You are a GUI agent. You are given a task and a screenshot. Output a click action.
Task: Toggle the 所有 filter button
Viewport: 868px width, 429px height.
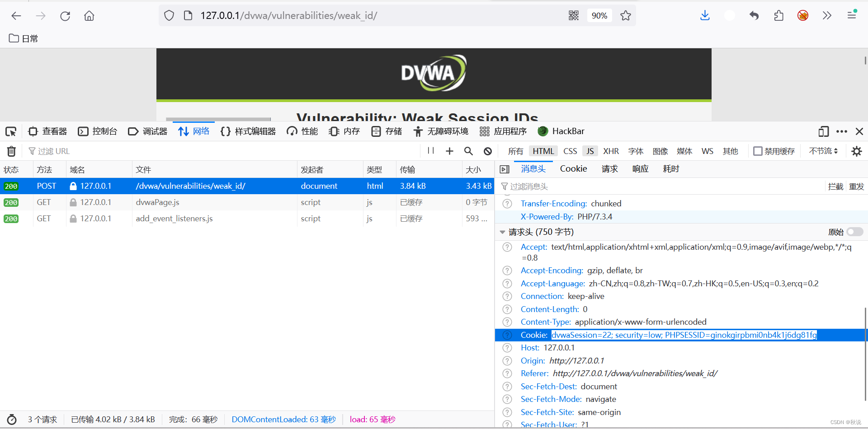point(515,151)
